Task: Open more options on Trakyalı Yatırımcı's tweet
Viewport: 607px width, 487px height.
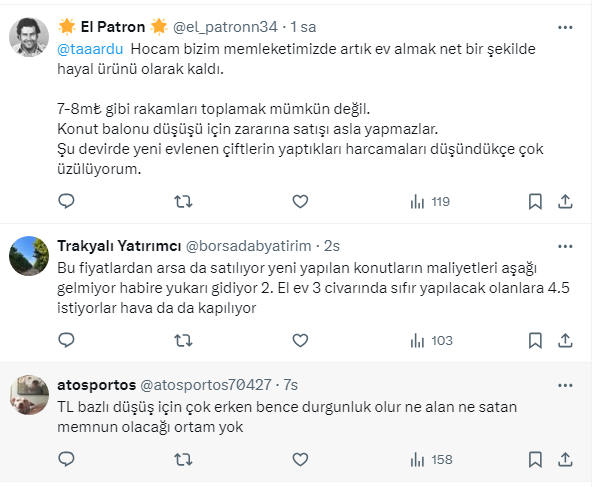Action: [567, 246]
